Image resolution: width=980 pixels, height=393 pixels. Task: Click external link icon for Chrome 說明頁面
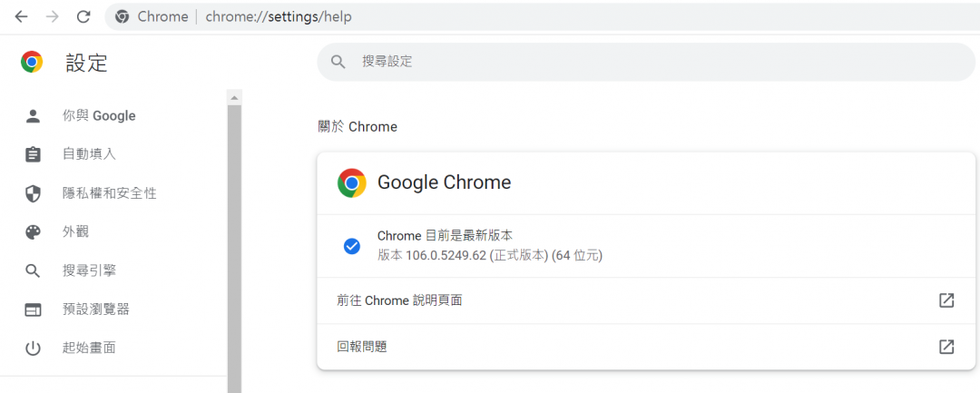point(946,300)
